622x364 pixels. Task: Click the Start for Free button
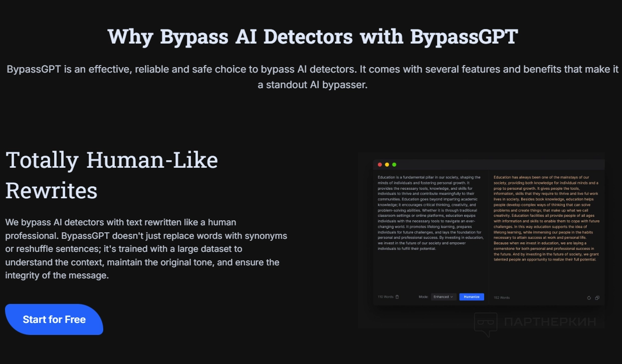click(54, 319)
